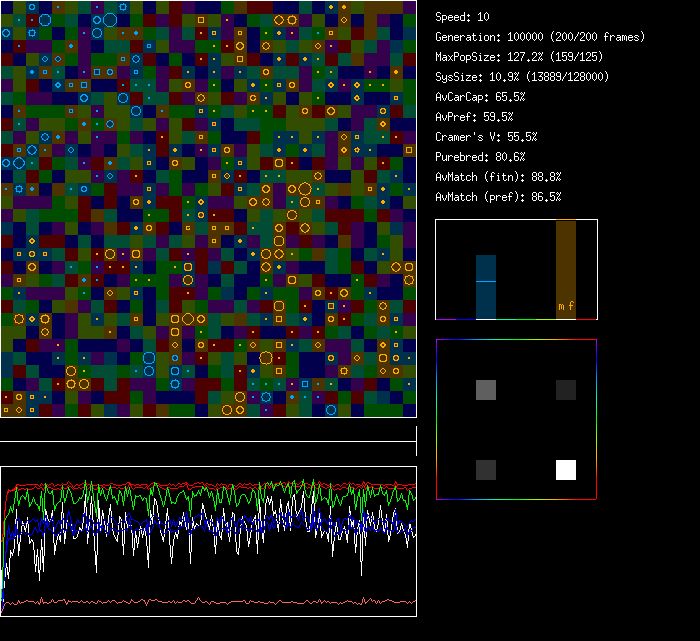Click the SysSize percentage readout
This screenshot has height=641, width=700.
click(x=522, y=77)
